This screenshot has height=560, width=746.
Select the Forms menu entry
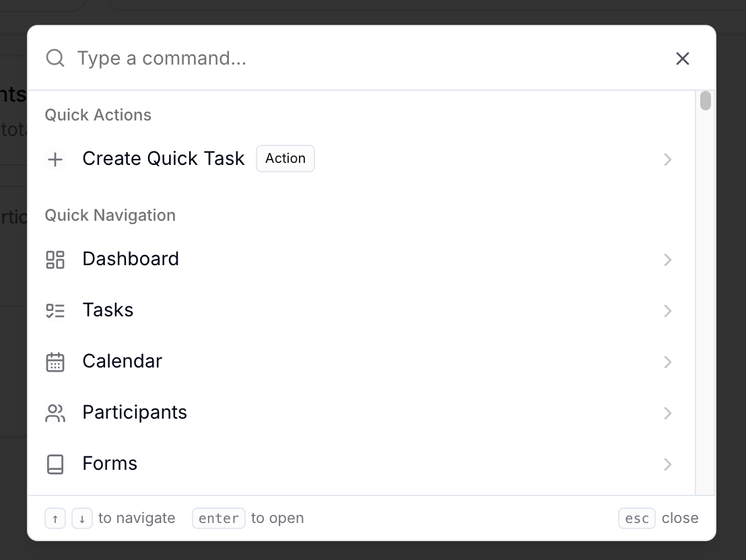click(x=361, y=464)
